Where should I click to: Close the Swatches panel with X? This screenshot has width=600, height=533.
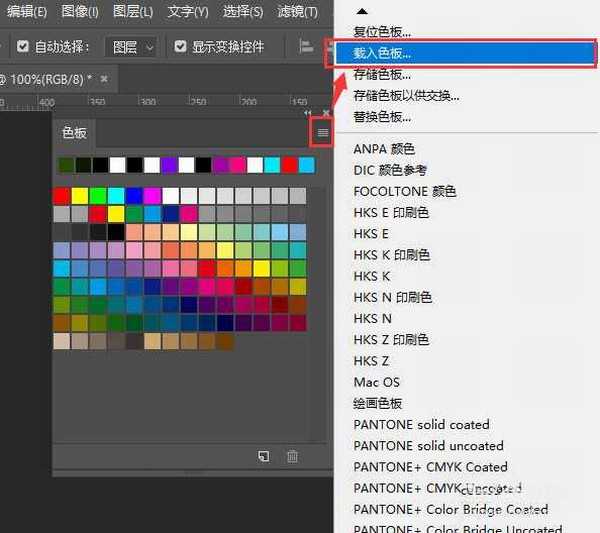coord(324,113)
